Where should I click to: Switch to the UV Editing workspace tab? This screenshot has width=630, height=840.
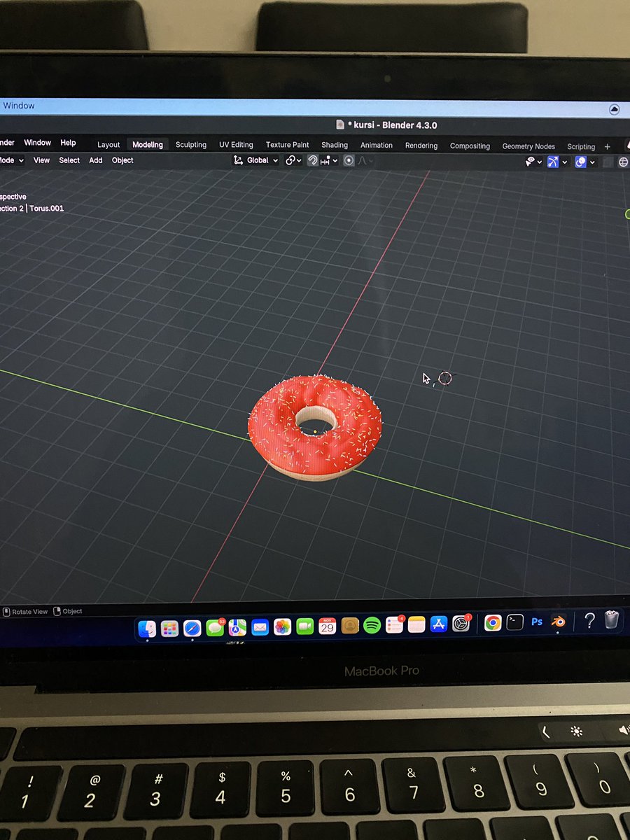click(236, 145)
